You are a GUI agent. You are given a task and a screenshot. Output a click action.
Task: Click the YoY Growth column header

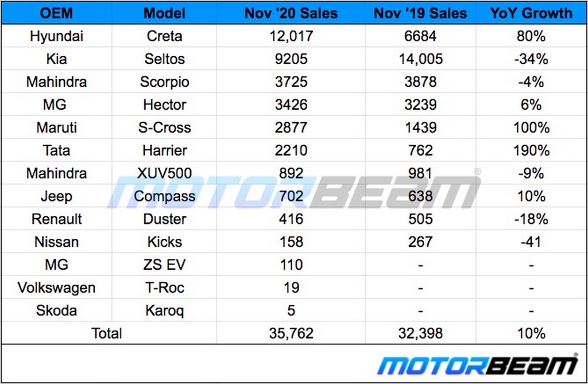tap(531, 13)
